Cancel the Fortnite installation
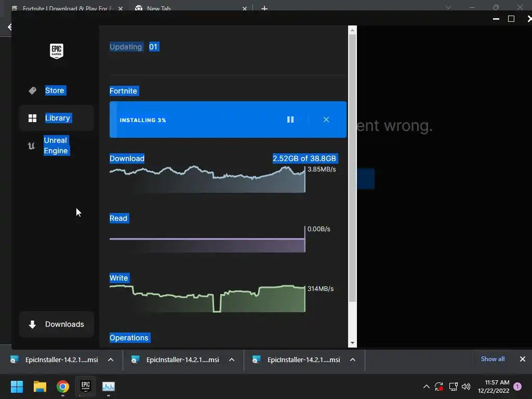The height and width of the screenshot is (399, 532). click(326, 119)
